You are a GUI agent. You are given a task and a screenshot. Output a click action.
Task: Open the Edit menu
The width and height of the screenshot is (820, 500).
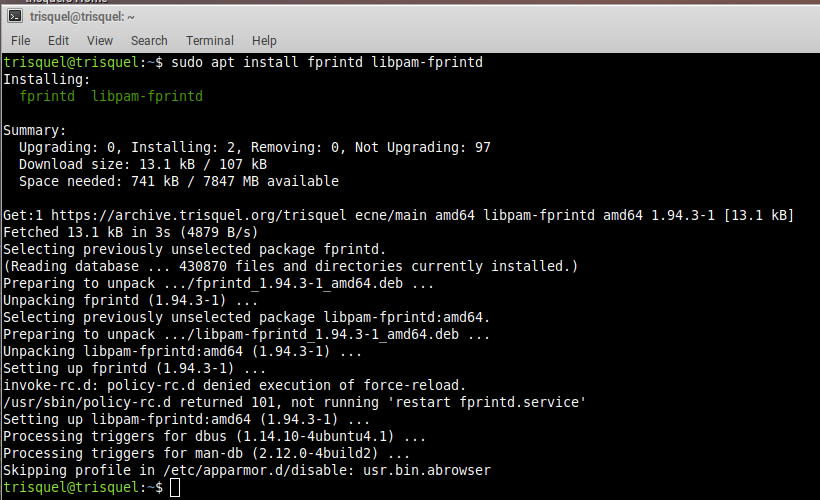click(x=58, y=41)
